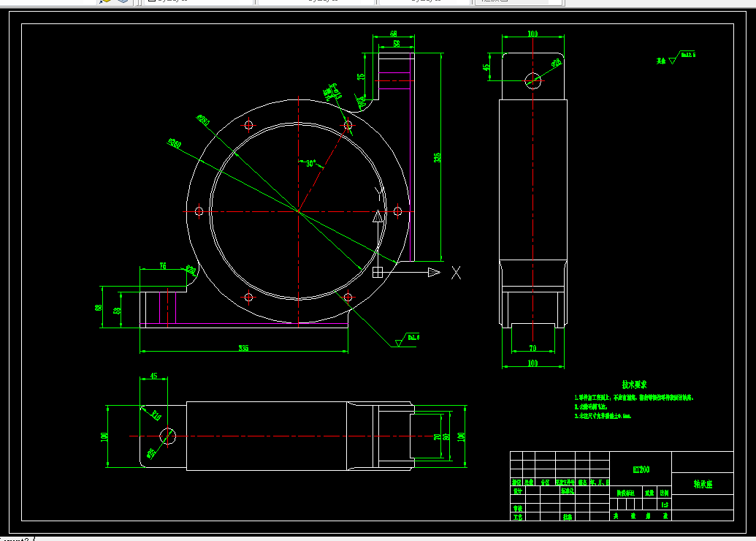Select the Φ280 diameter label
The image size is (756, 541).
(203, 120)
